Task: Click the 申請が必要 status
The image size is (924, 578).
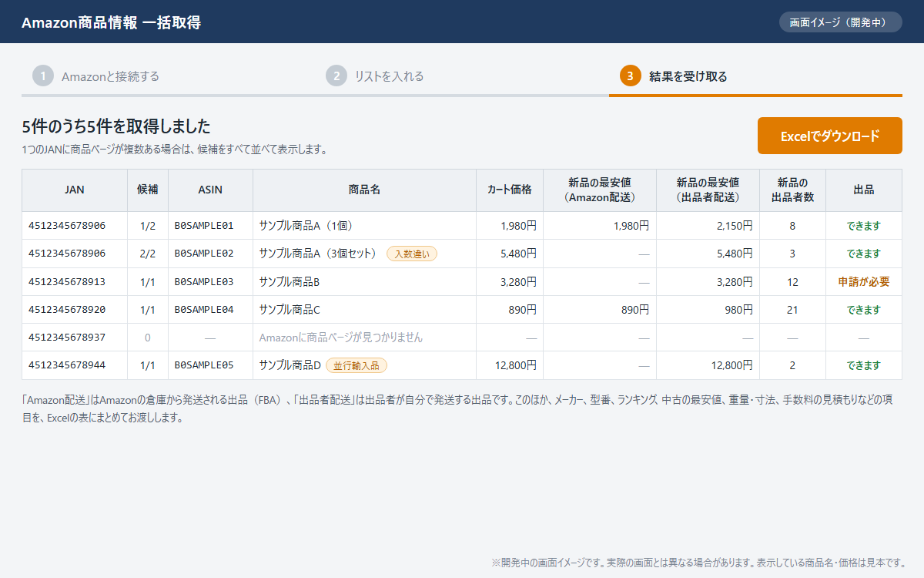Action: point(864,282)
